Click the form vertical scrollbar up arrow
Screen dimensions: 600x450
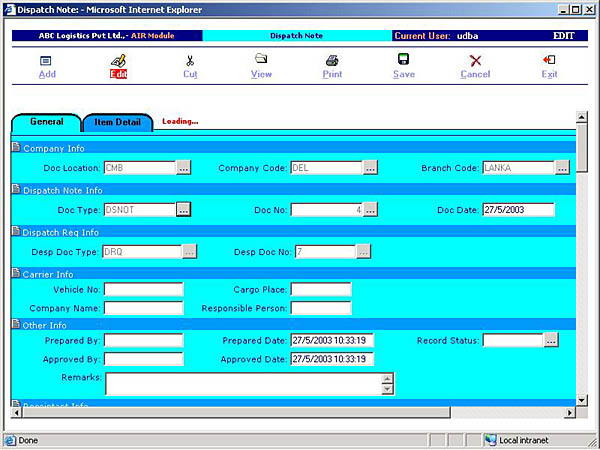(x=582, y=117)
